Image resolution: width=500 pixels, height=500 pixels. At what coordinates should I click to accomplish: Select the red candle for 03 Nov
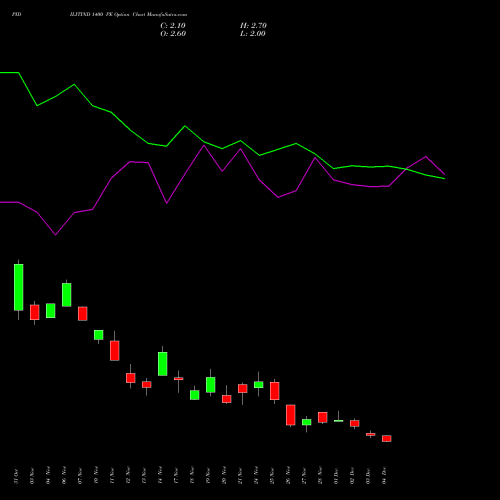coord(35,312)
